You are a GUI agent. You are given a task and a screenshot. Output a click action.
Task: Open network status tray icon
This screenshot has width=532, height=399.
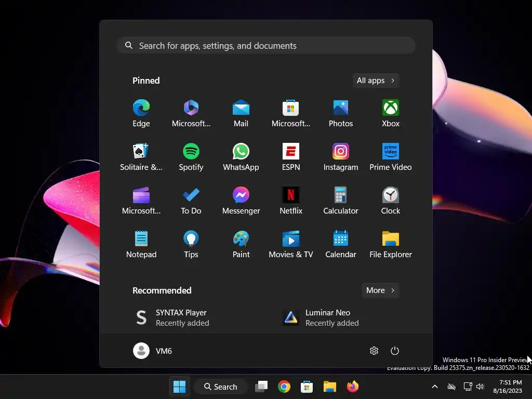pyautogui.click(x=468, y=387)
